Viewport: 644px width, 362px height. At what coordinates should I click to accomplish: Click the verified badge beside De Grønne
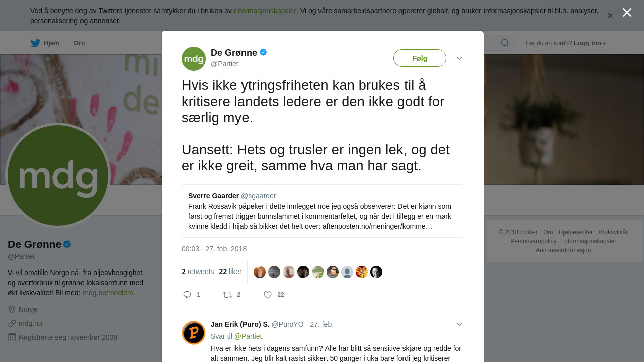[x=263, y=52]
